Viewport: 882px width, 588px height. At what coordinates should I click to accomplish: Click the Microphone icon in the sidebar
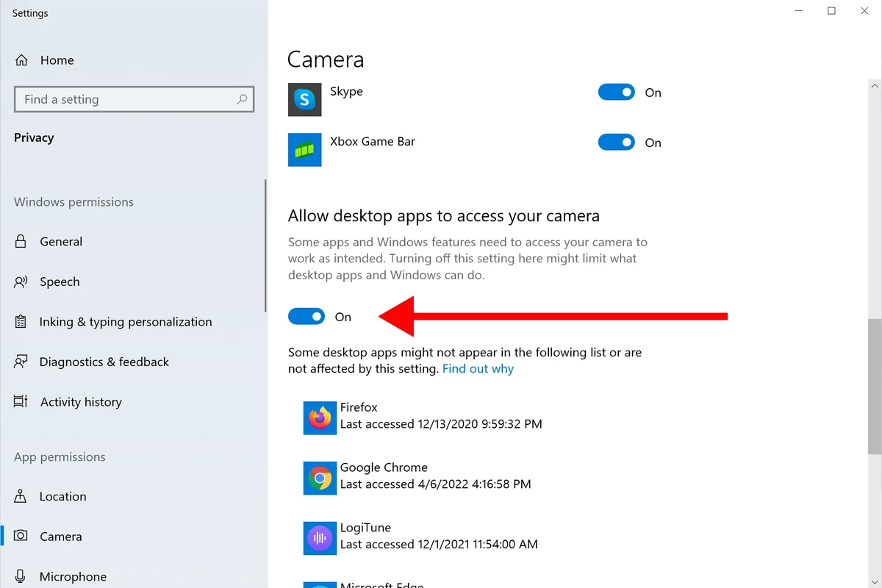[x=21, y=576]
